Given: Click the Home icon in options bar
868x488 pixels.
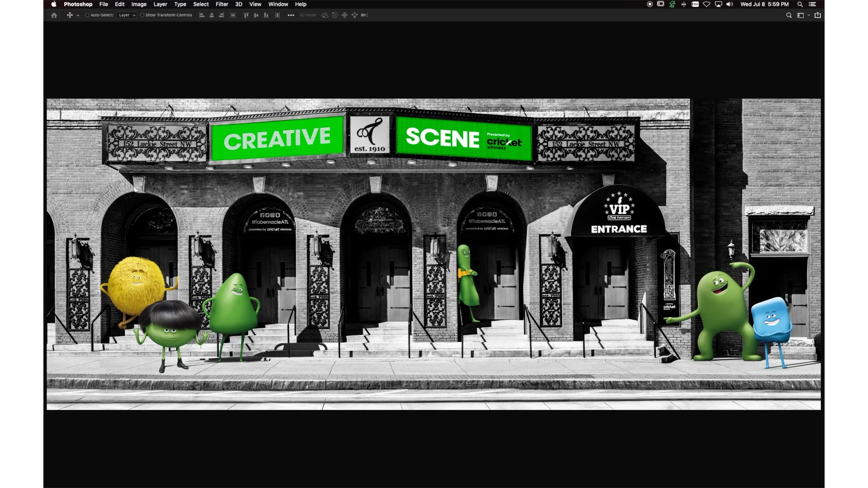Looking at the screenshot, I should coord(54,15).
